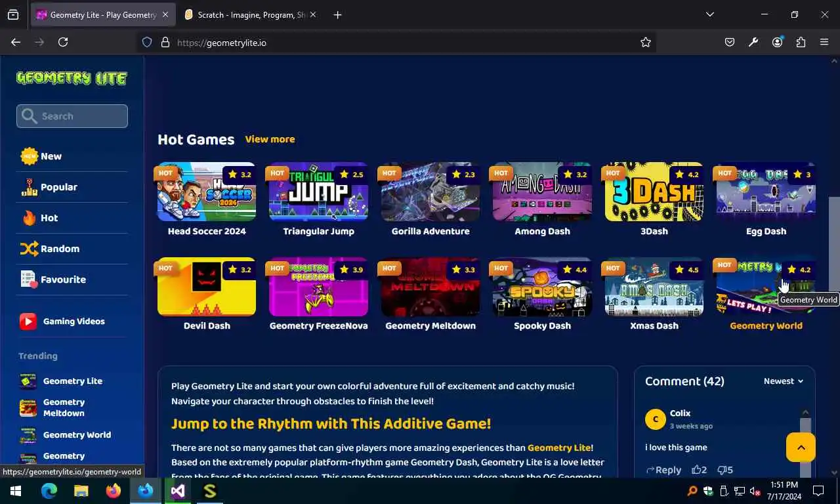840x504 pixels.
Task: Open the Firefox View icon in the tab bar
Action: (13, 14)
